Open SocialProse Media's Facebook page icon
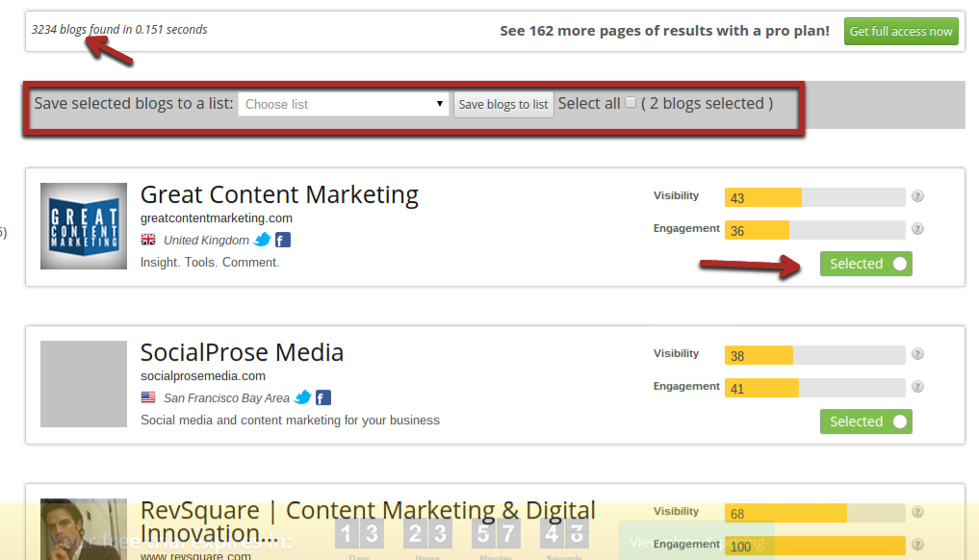979x560 pixels. coord(323,397)
